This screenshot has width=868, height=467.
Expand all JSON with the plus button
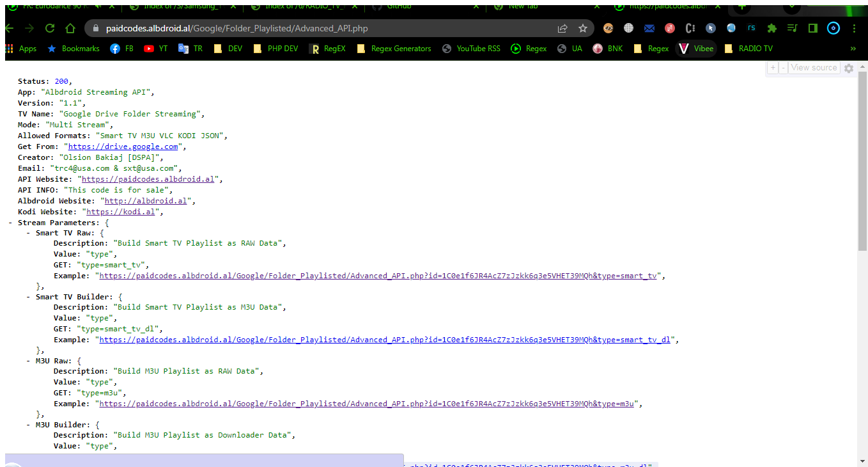click(772, 68)
